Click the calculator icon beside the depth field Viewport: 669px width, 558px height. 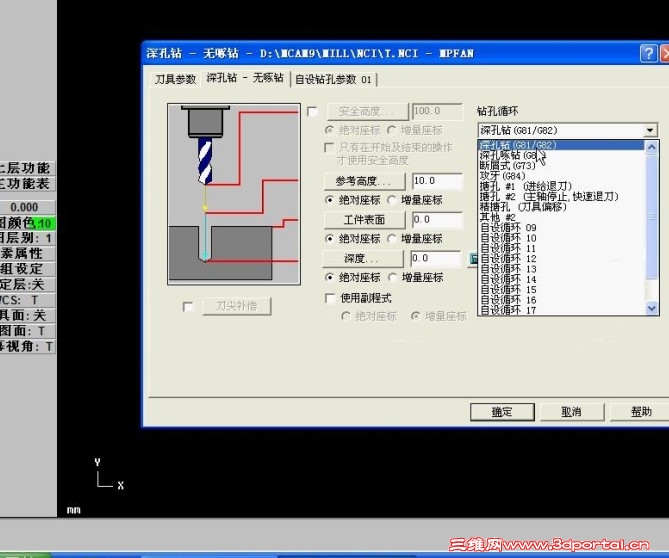click(x=473, y=259)
